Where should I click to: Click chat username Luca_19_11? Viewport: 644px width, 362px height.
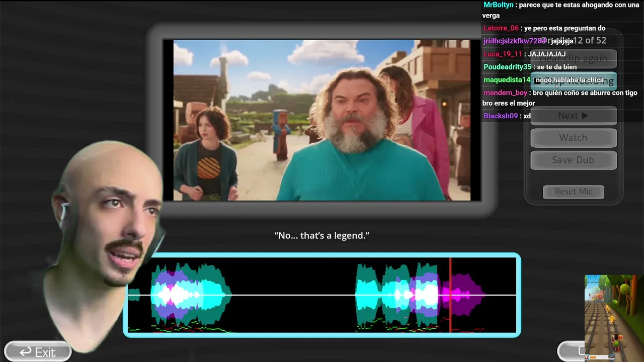tap(503, 54)
